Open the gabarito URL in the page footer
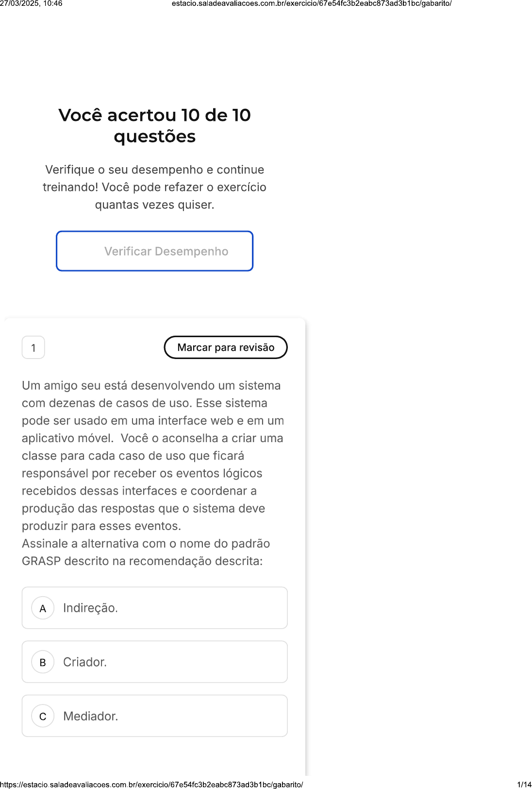532x789 pixels. click(151, 784)
